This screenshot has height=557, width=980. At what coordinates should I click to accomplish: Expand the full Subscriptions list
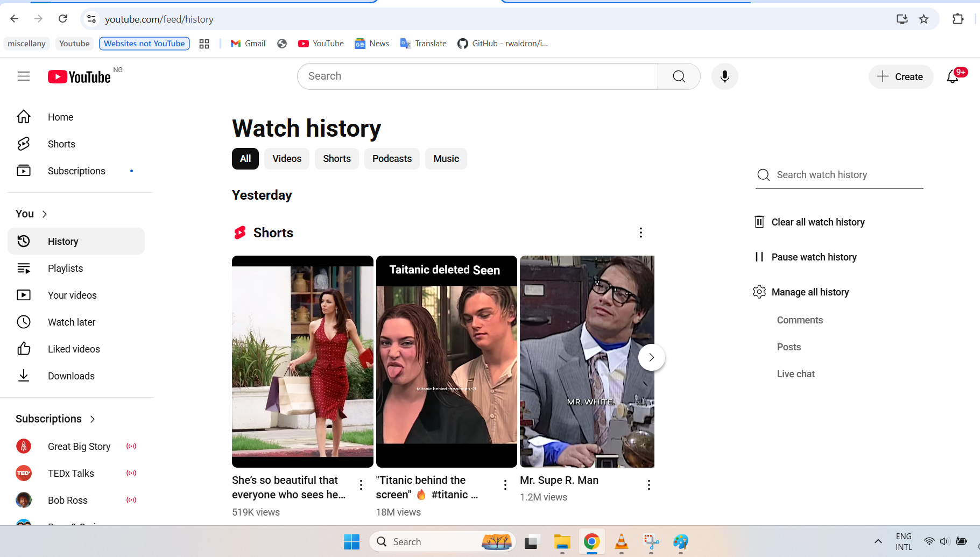[x=92, y=419]
